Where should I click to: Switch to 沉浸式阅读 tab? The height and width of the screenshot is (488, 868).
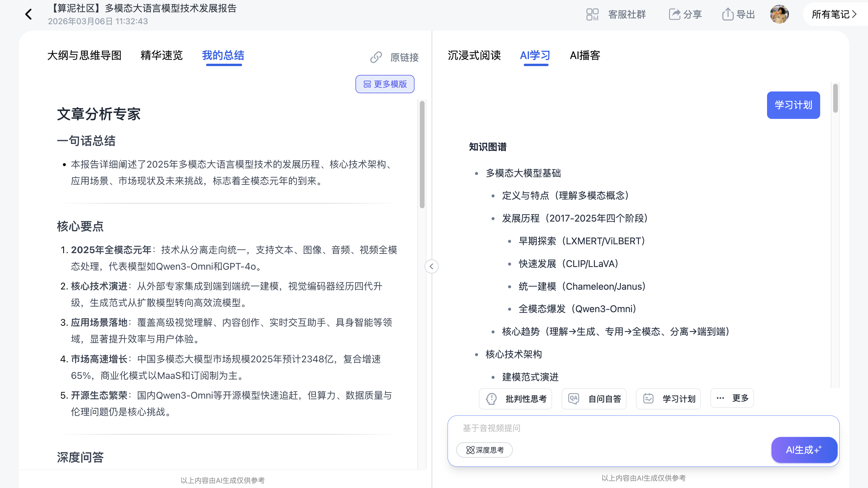474,55
